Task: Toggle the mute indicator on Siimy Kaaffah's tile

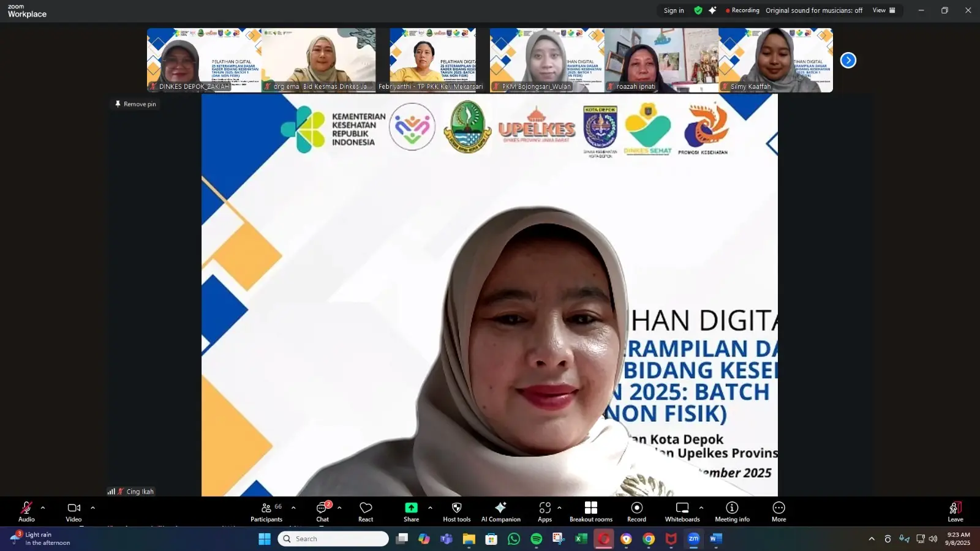Action: click(x=725, y=86)
